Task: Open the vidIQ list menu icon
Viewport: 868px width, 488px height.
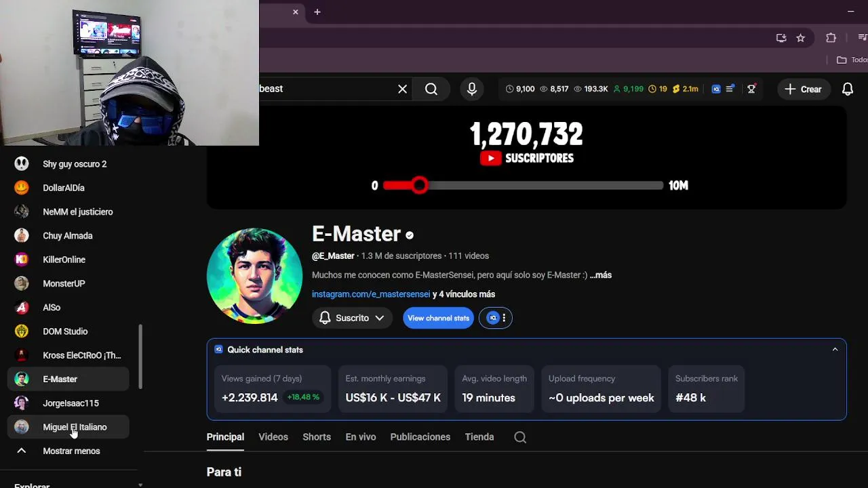Action: coord(730,89)
